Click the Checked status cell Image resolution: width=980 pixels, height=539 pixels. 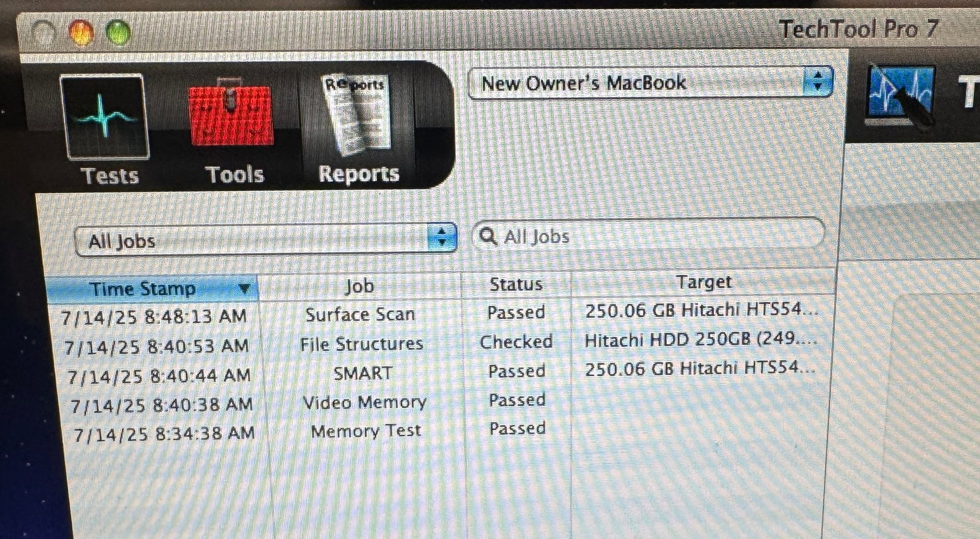click(516, 341)
